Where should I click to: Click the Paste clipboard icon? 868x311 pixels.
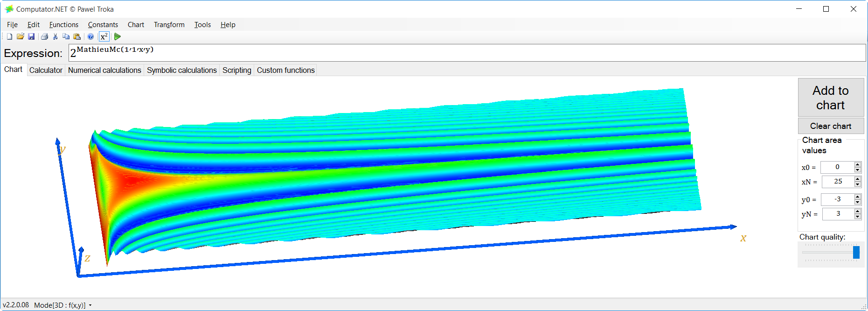[77, 36]
